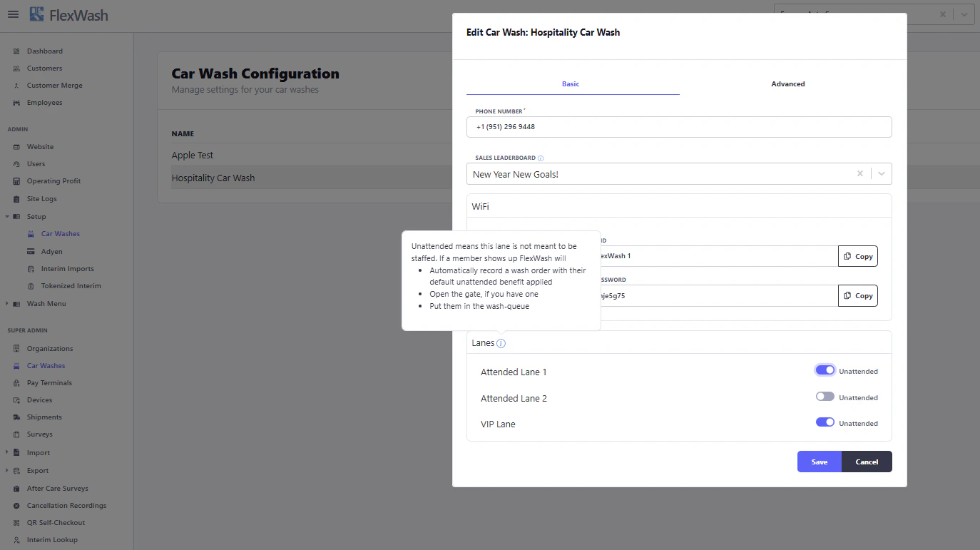Image resolution: width=980 pixels, height=550 pixels.
Task: Click the Tokenized Interim icon
Action: (31, 286)
